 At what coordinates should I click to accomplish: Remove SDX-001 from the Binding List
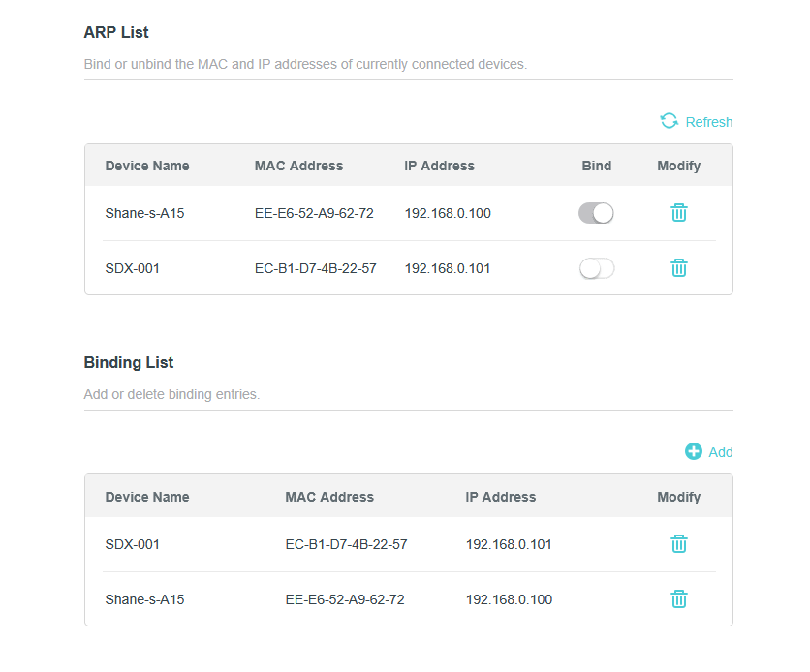click(679, 544)
